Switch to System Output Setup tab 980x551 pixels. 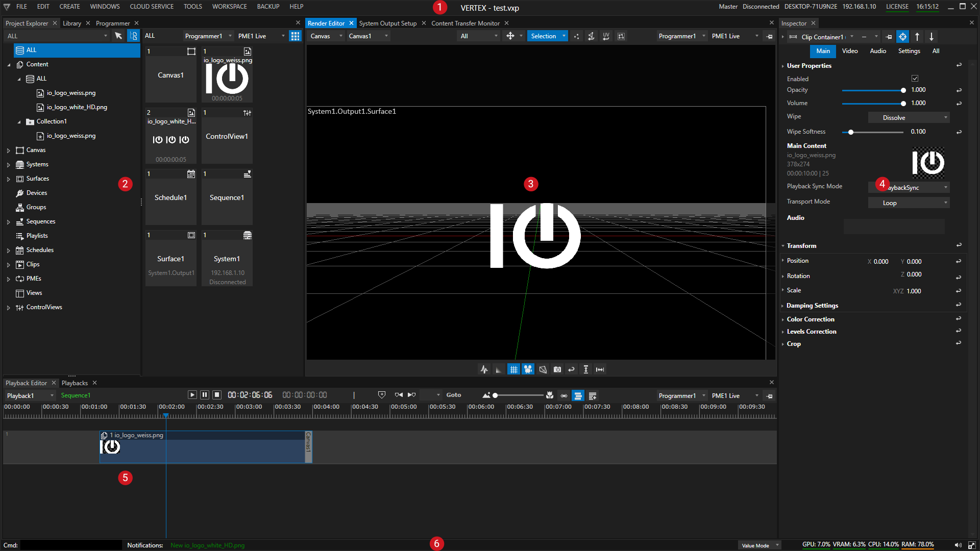tap(387, 23)
